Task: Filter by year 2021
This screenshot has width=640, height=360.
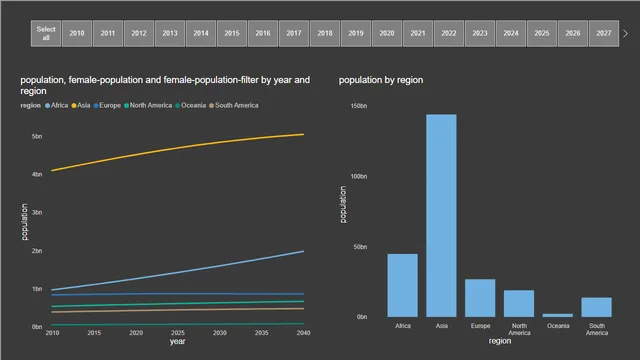Action: pos(418,33)
